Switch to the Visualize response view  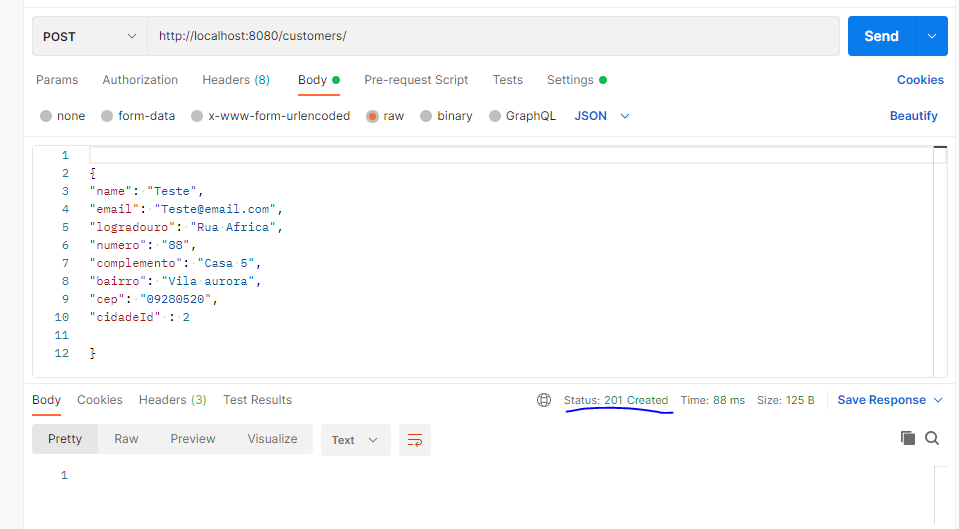272,439
